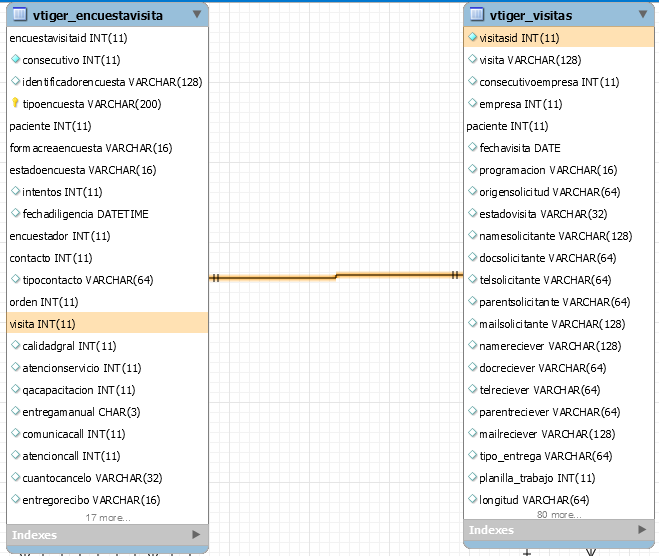Image resolution: width=659 pixels, height=556 pixels.
Task: Click the diamond icon beside qacapacitacion
Action: pos(16,389)
